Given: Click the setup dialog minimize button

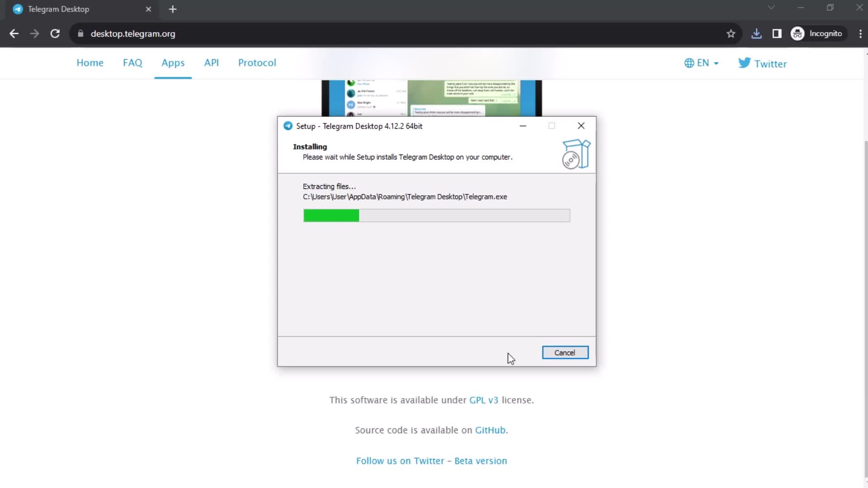Looking at the screenshot, I should [x=523, y=126].
